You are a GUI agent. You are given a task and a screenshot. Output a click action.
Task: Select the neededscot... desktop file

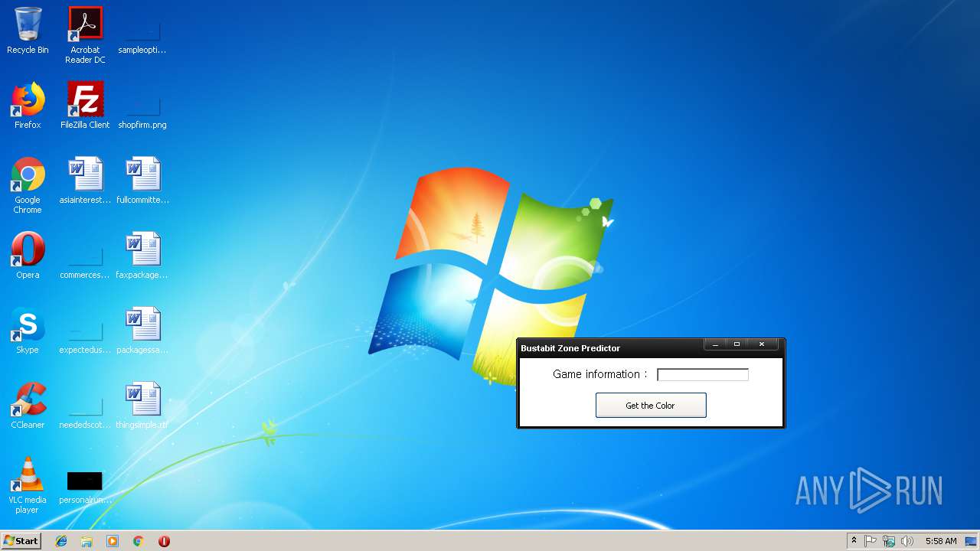(85, 410)
